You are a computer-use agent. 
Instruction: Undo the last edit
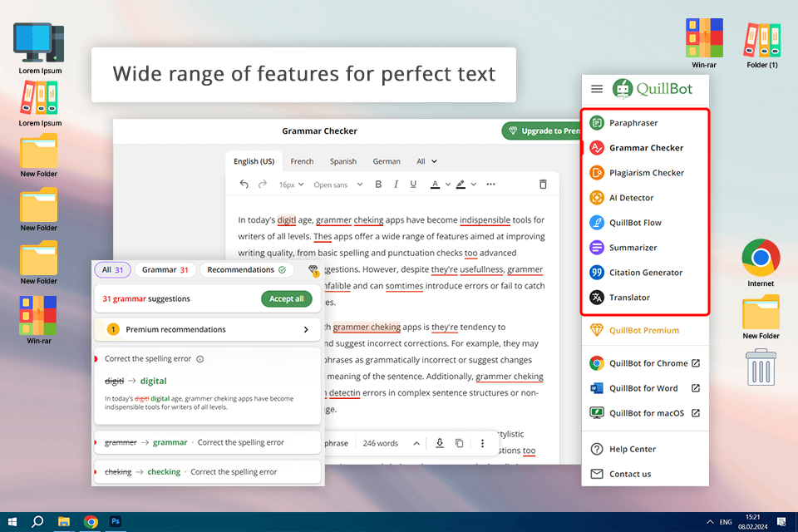click(x=244, y=185)
